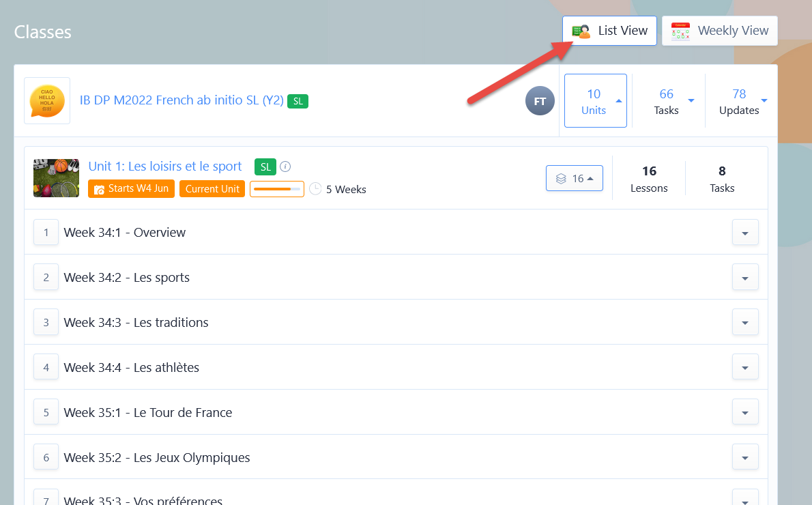Select lesson title Week 35:3 - Vos préférences
The width and height of the screenshot is (812, 505).
point(143,500)
